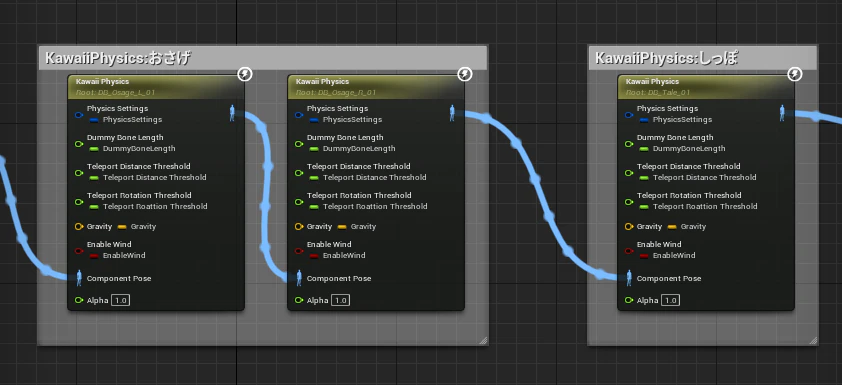Click output pose pin on DB_Tale_01 node
This screenshot has height=385, width=842.
point(782,113)
